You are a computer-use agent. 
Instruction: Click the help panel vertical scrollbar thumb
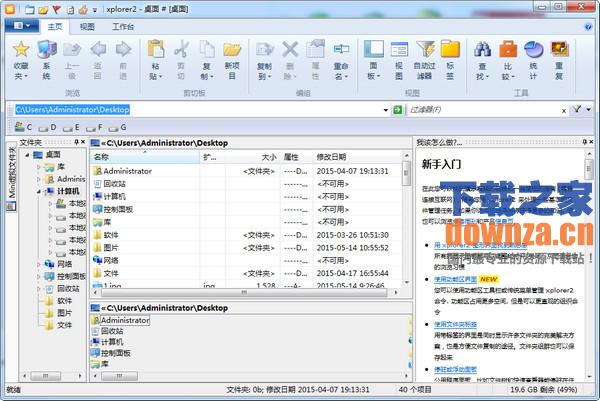point(589,169)
